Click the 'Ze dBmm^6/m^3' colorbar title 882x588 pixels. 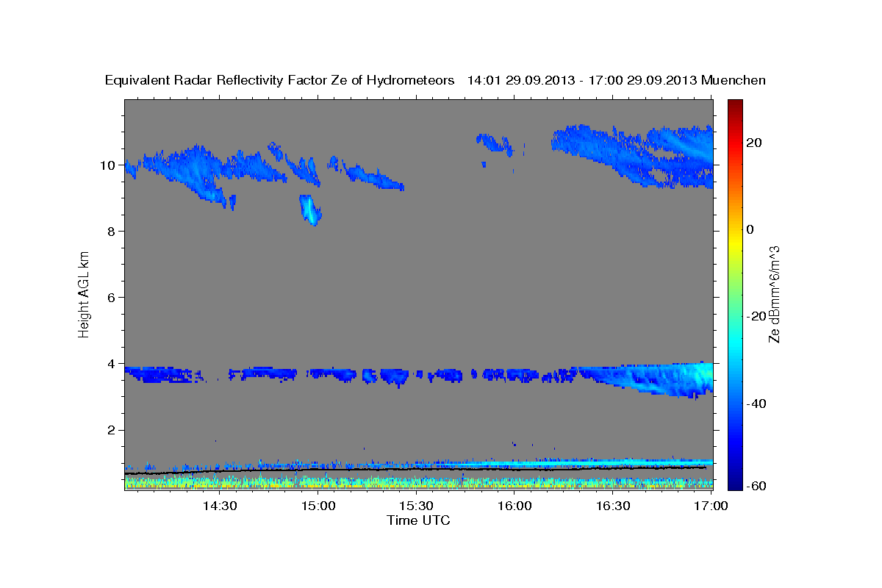pos(774,294)
